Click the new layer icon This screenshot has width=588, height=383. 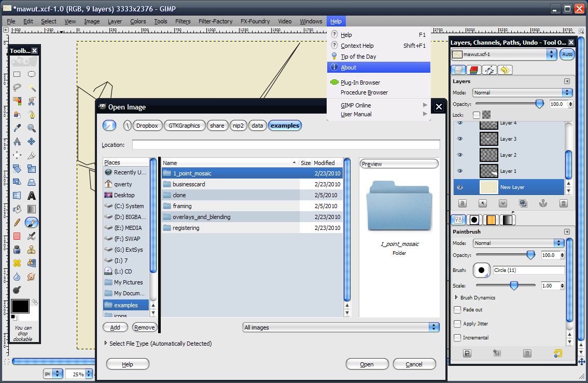(x=463, y=203)
